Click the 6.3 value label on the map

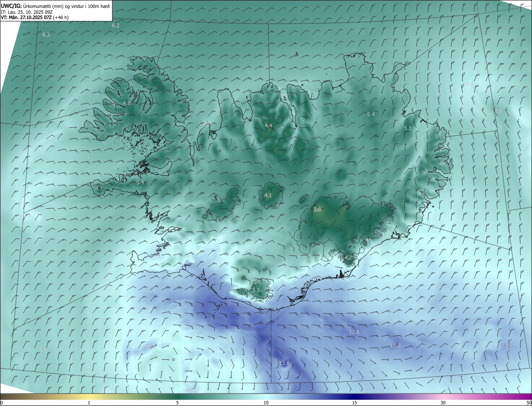46,35
